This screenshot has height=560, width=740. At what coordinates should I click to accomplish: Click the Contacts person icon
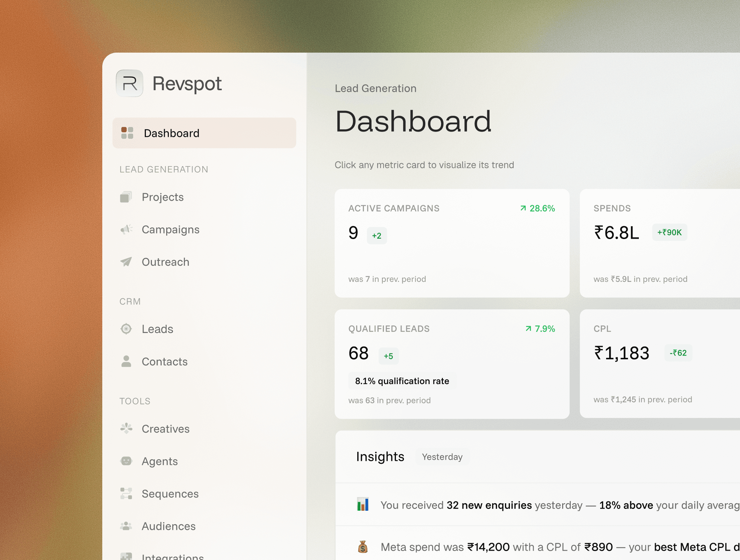point(126,361)
